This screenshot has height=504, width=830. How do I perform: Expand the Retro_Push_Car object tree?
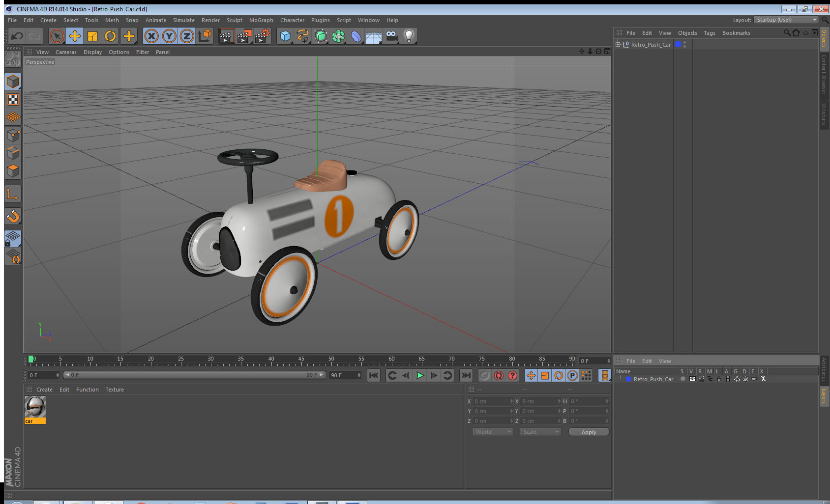[x=618, y=44]
